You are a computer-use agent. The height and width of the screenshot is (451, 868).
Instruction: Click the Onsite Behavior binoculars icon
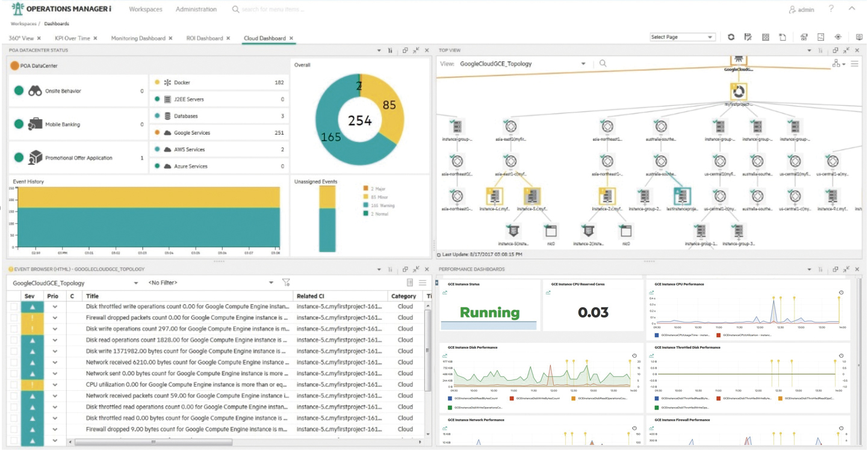click(35, 91)
